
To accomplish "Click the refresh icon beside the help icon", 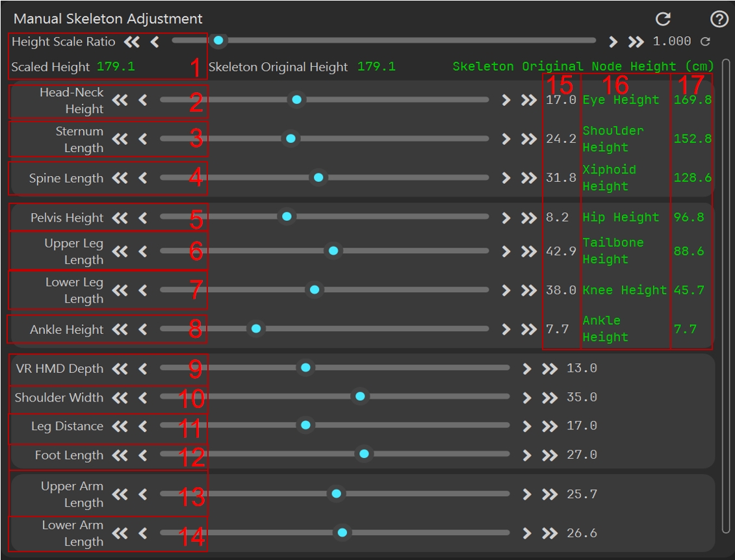I will pos(663,19).
